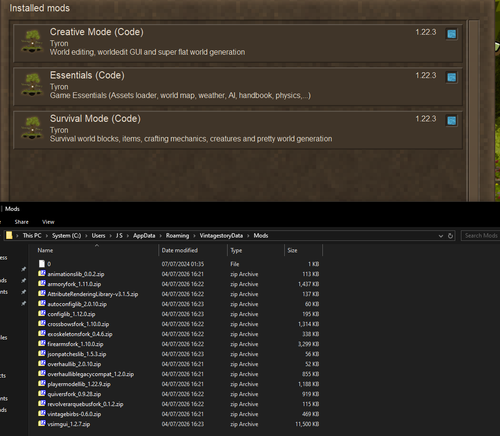Select the crossbowsfork_1.10.0.zip archive icon
The height and width of the screenshot is (436, 500).
pyautogui.click(x=42, y=324)
